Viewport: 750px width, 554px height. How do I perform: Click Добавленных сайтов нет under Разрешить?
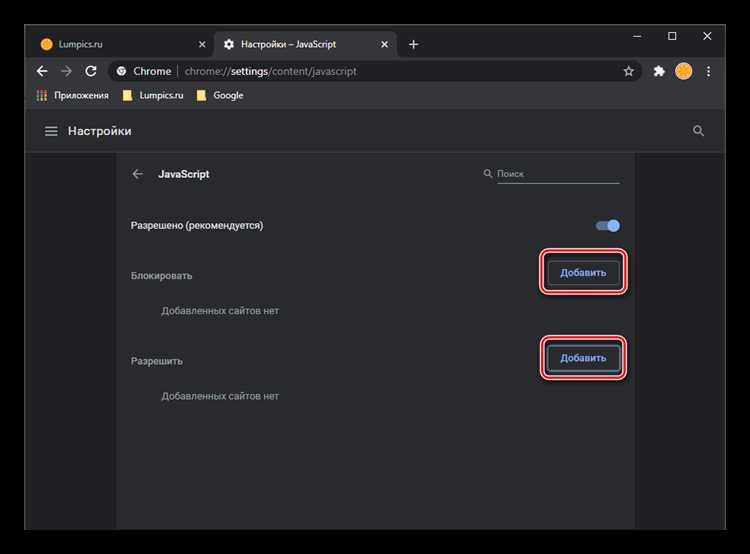pos(220,396)
